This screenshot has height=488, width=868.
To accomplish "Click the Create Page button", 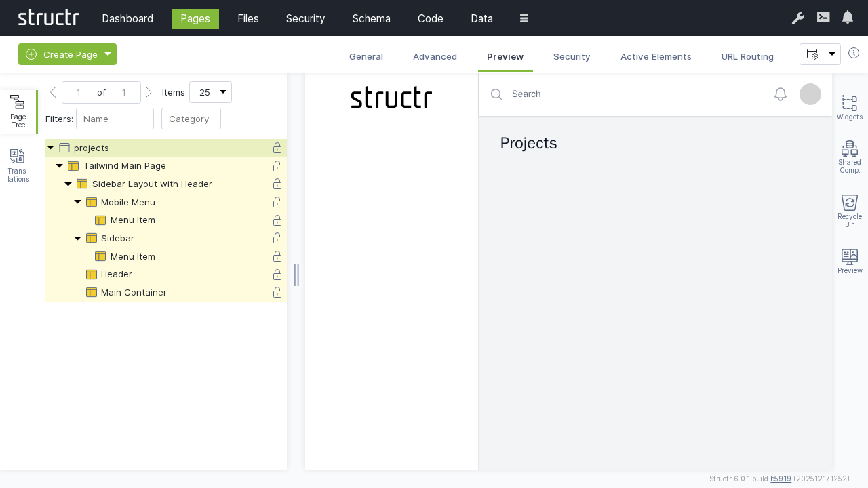I will pos(62,54).
